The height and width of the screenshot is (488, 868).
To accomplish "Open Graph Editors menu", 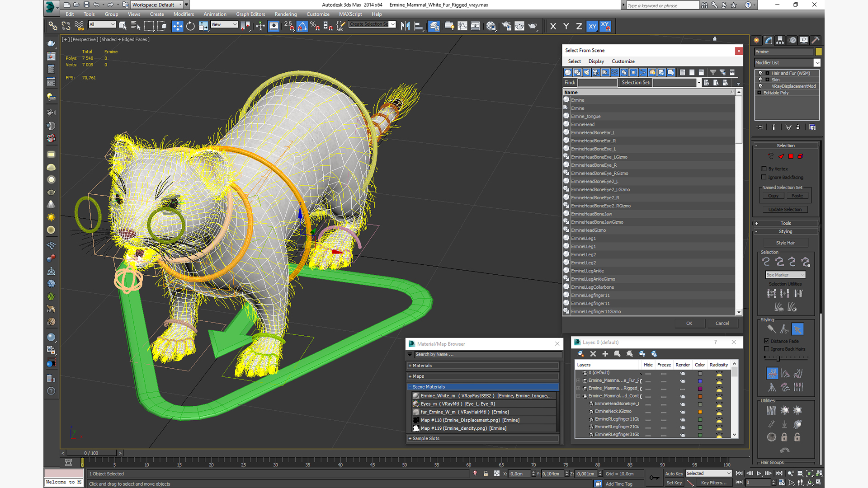I will tap(250, 14).
